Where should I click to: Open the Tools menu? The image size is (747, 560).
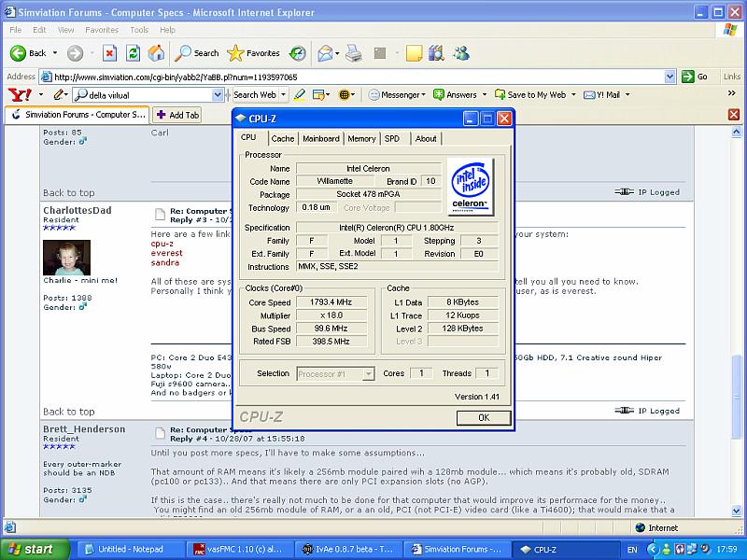(x=139, y=30)
